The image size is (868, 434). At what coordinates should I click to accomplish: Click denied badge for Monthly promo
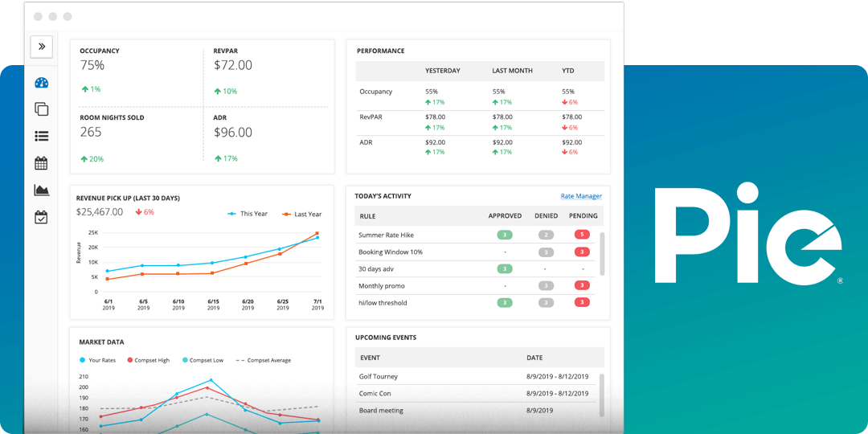(546, 285)
